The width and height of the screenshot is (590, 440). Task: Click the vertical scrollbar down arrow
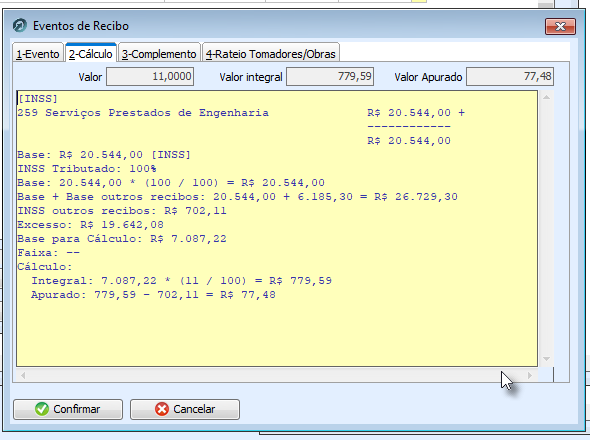coord(546,359)
